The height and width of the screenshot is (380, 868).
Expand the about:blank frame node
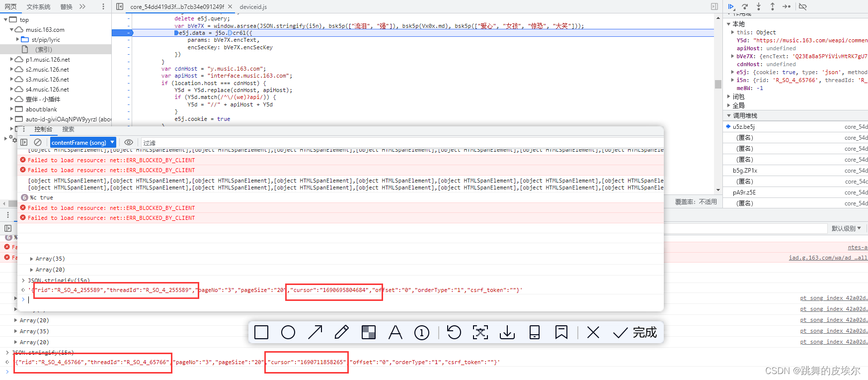click(11, 109)
